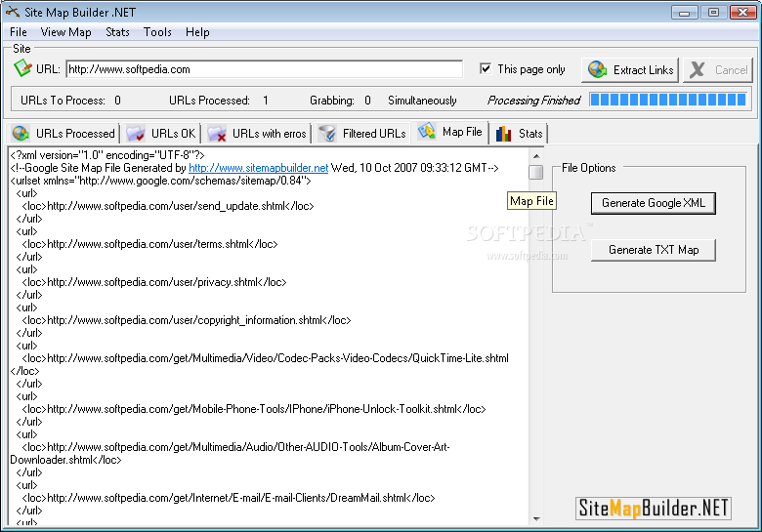Click the X icon on the Cancel button

click(698, 70)
